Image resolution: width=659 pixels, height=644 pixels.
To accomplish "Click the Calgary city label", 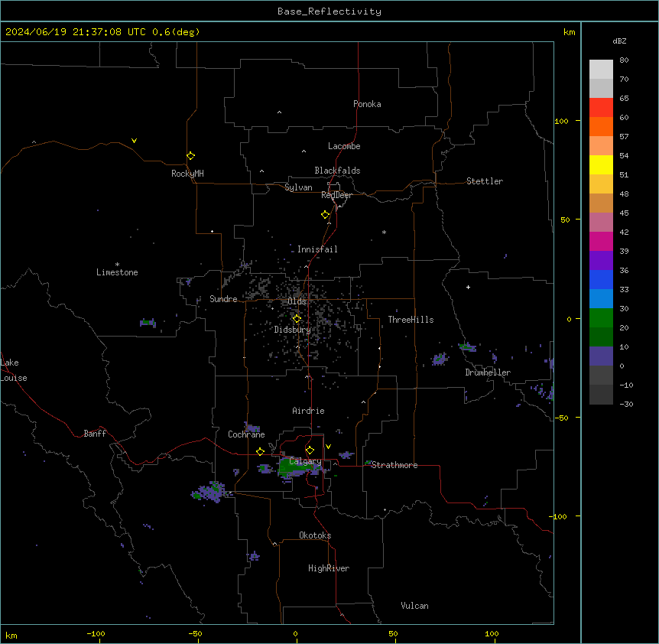I will [x=305, y=461].
